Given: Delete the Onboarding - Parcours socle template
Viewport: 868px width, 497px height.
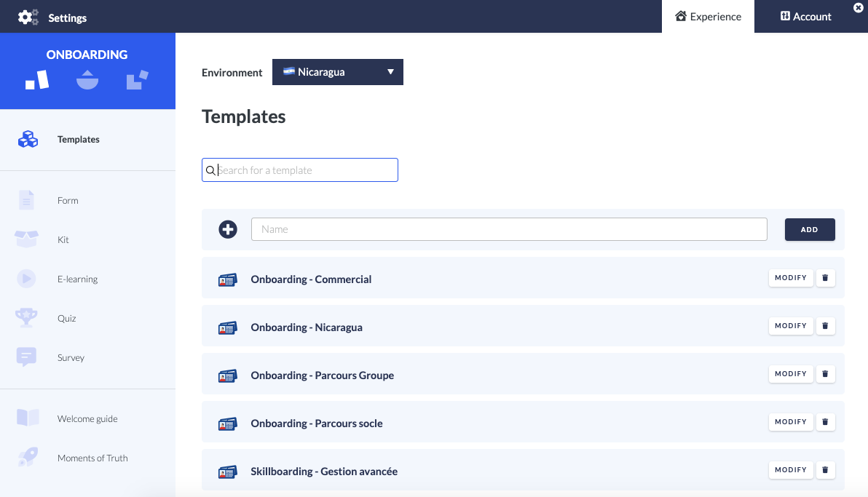Looking at the screenshot, I should (825, 422).
